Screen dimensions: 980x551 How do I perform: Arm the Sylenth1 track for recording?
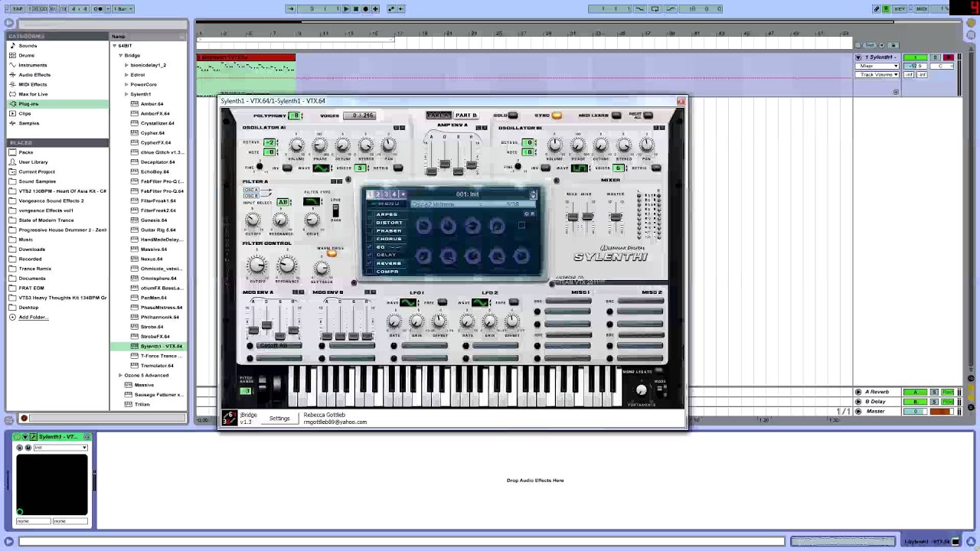[x=949, y=57]
